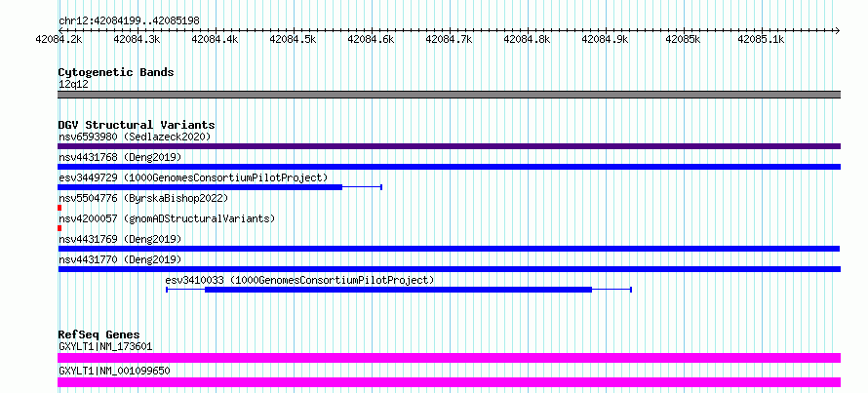
Task: Click the 42084.4k ruler tick label
Action: pyautogui.click(x=215, y=39)
